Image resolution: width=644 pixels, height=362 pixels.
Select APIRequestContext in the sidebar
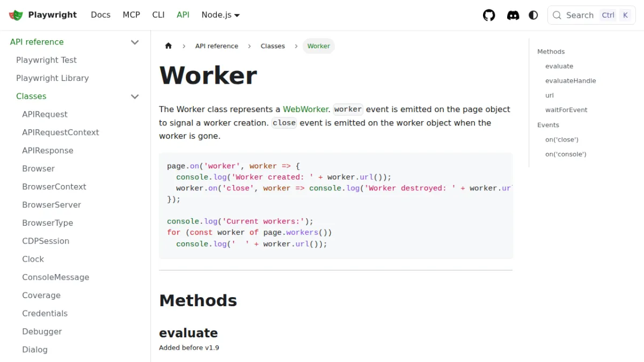[61, 132]
